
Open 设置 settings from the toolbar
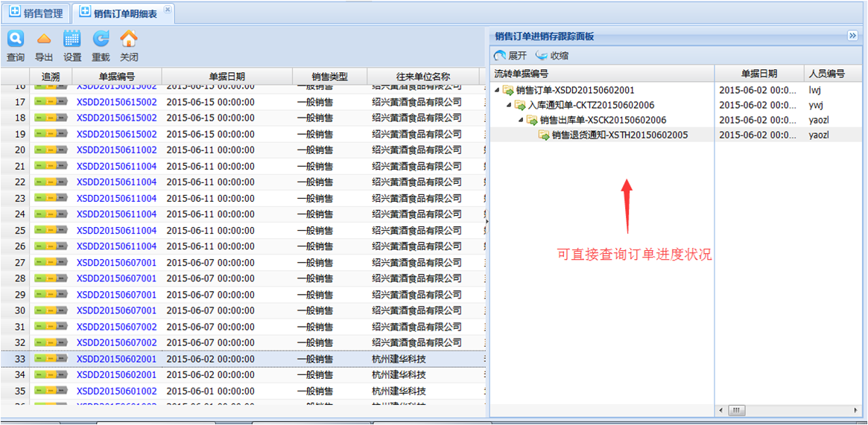click(72, 39)
